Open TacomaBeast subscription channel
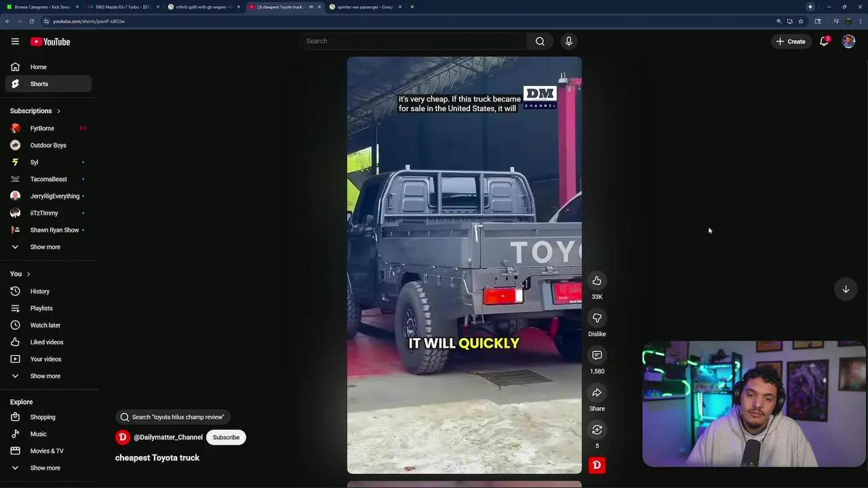Image resolution: width=868 pixels, height=488 pixels. point(48,179)
